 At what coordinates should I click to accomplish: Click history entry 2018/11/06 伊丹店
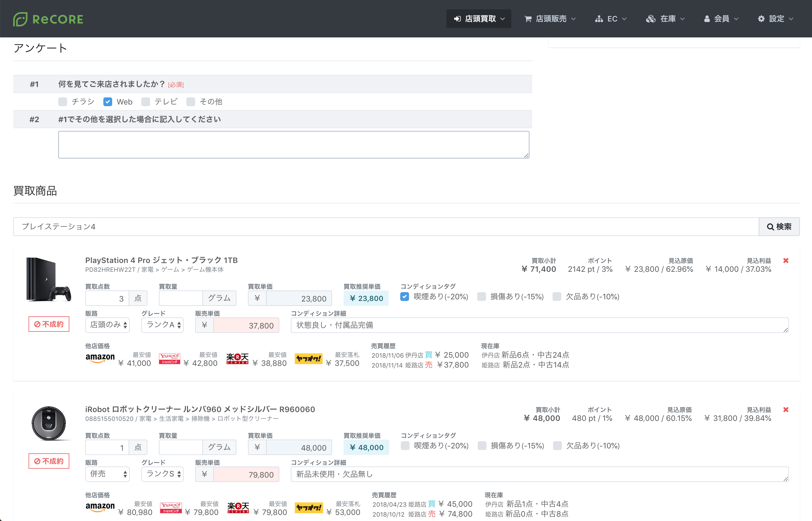point(420,355)
